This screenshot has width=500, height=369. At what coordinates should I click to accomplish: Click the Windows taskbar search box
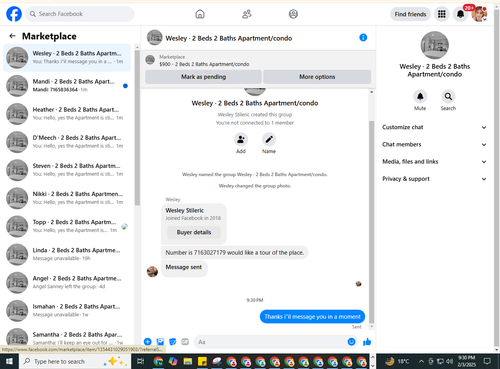click(x=75, y=361)
